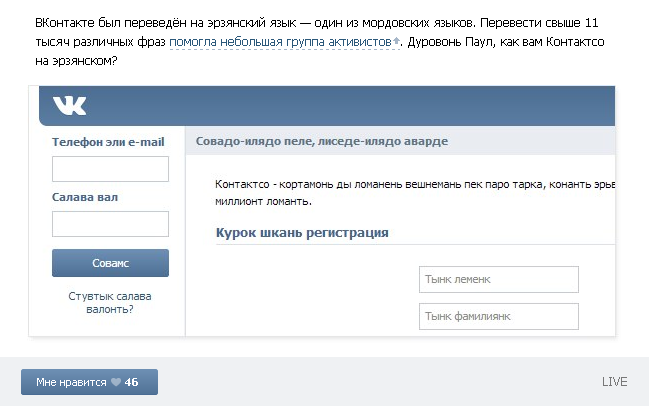
Task: Click the Мне нравится button
Action: 89,382
